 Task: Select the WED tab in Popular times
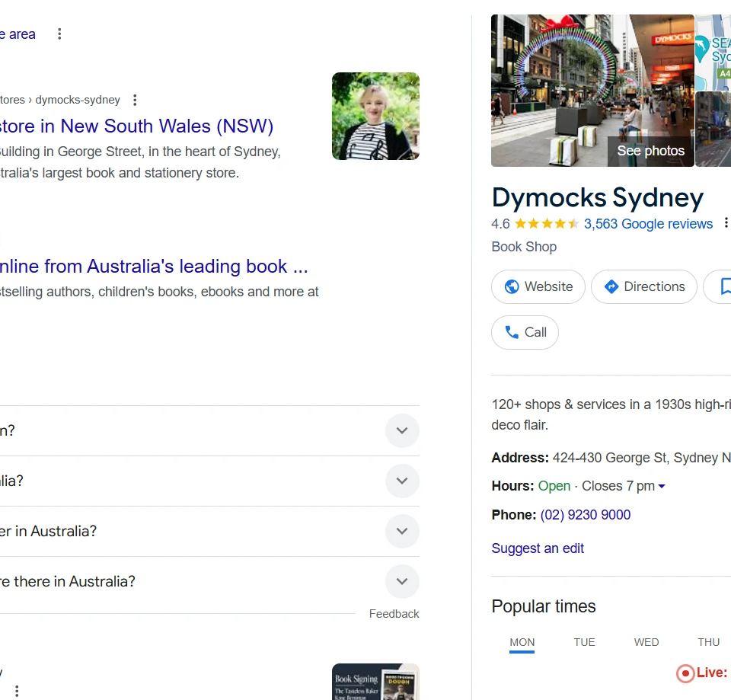point(646,642)
